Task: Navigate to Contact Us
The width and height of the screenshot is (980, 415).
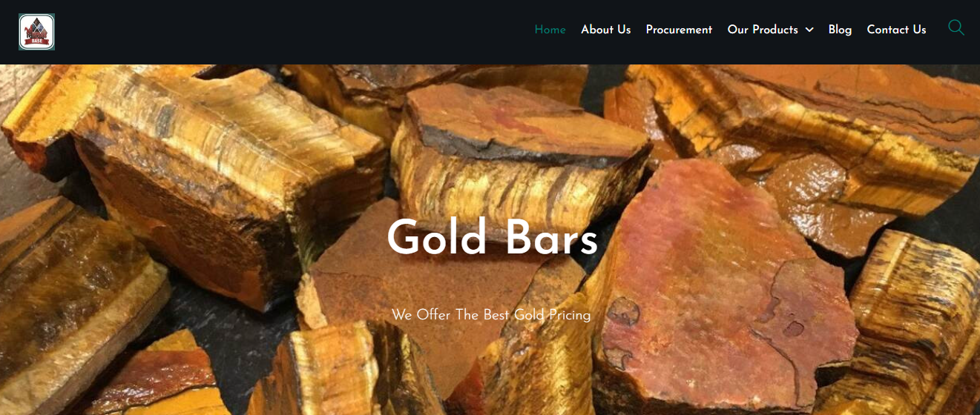Action: click(896, 30)
